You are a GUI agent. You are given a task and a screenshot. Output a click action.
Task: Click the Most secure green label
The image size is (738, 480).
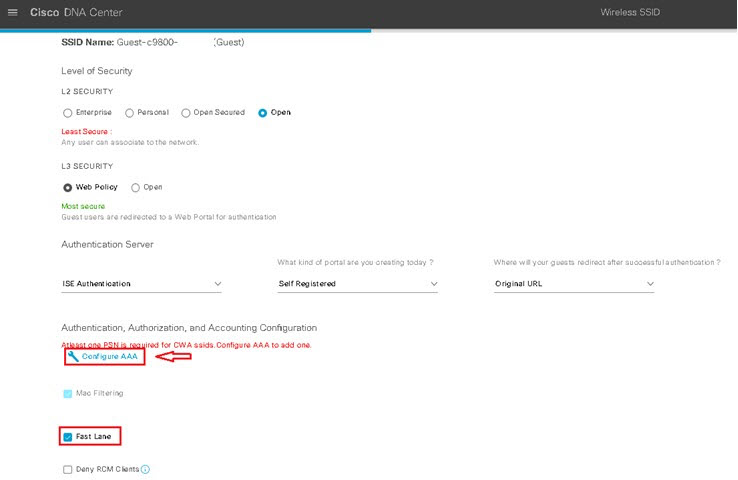[x=83, y=206]
